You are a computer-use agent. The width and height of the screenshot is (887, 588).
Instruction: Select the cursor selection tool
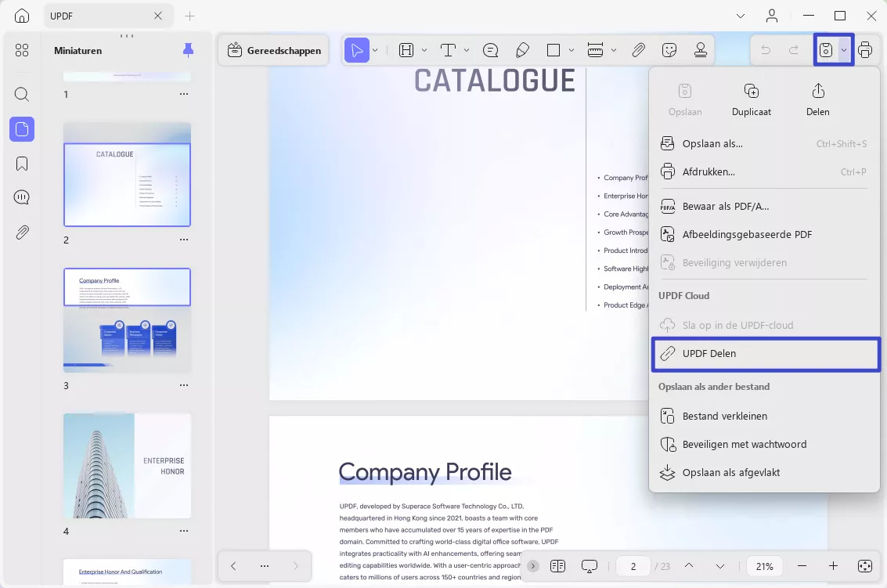(357, 50)
